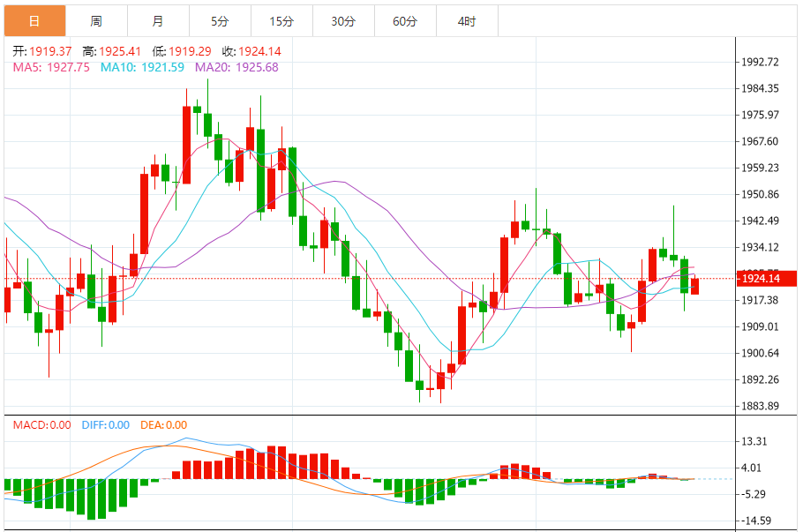Click the DIFF value label

click(x=106, y=425)
